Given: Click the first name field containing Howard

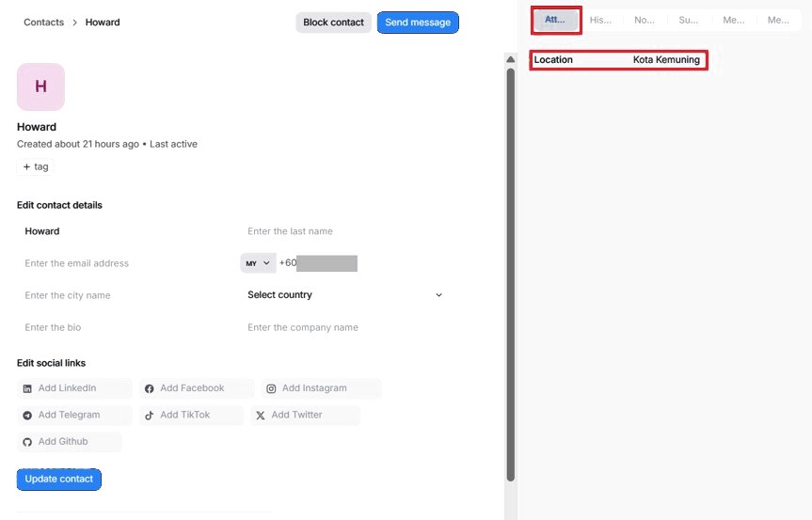Looking at the screenshot, I should (124, 231).
